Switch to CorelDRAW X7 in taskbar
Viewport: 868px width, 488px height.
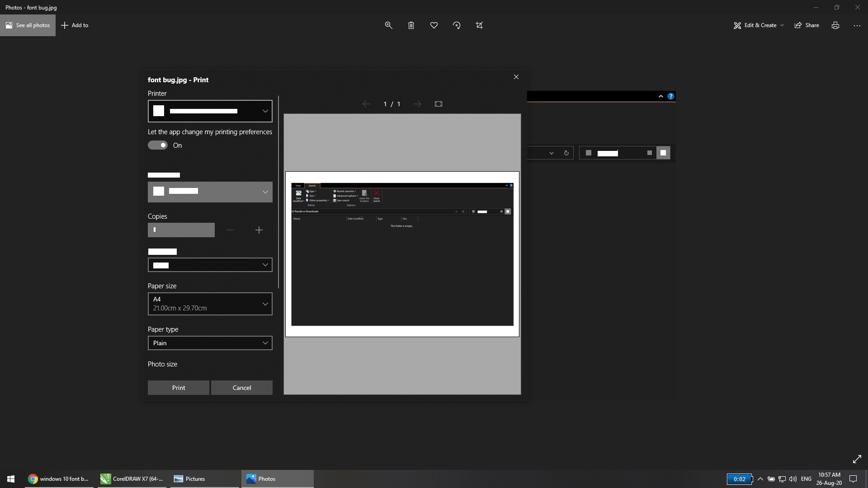point(132,479)
